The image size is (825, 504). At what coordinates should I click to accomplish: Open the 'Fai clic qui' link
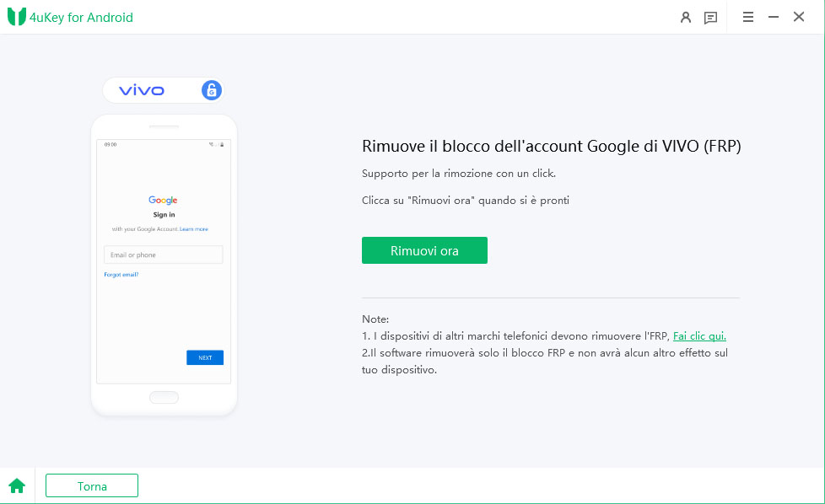699,335
